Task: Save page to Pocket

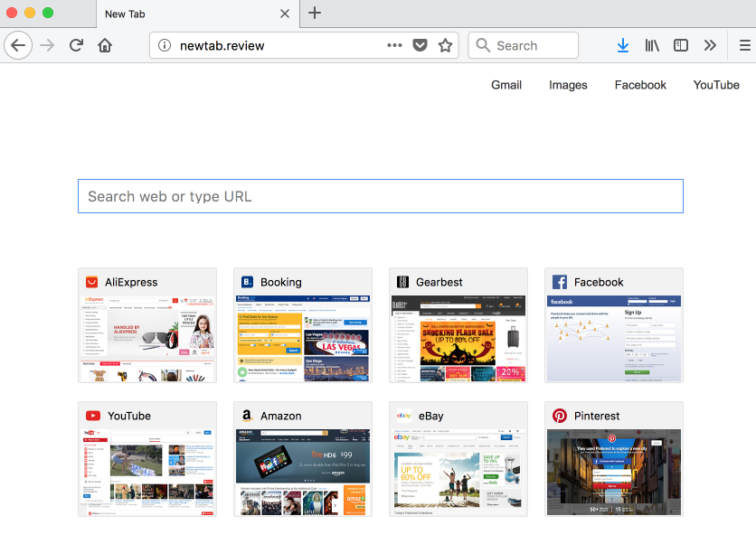Action: tap(420, 45)
